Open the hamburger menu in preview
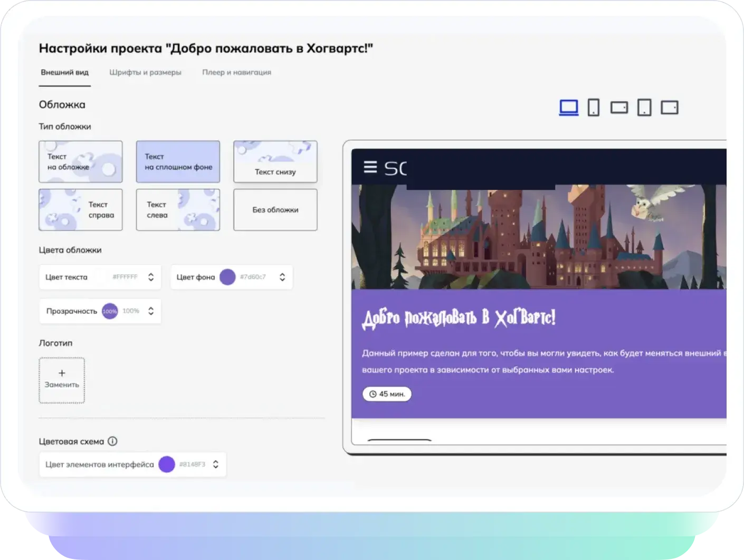Image resolution: width=744 pixels, height=560 pixels. [x=370, y=167]
